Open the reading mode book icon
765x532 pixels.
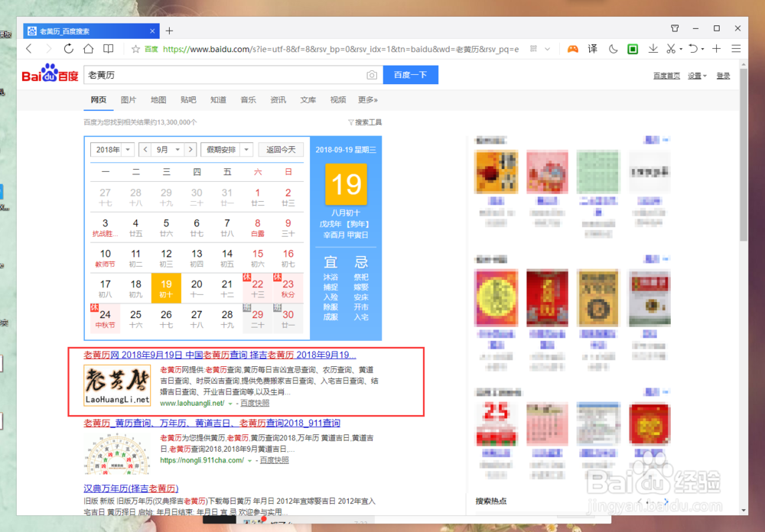tap(109, 49)
